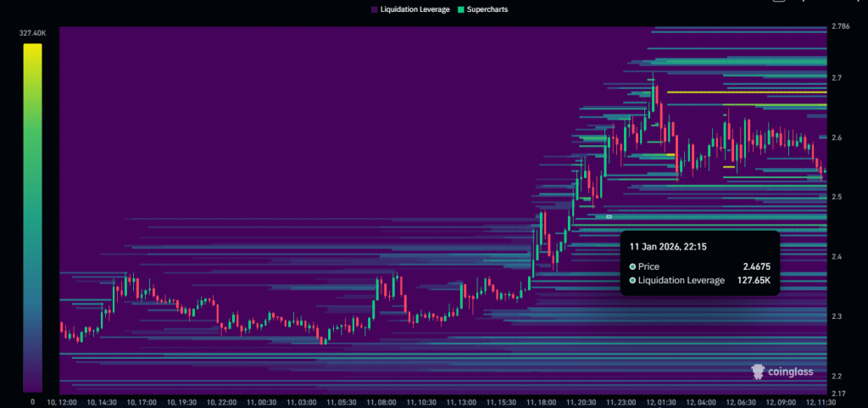
Task: Click the 2.4675 price value in the tooltip
Action: 757,266
